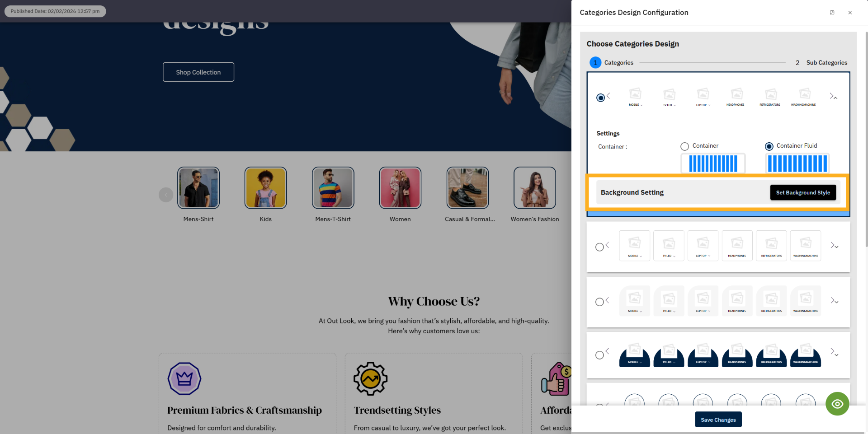868x434 pixels.
Task: Choose the second bordered-box categories design
Action: (599, 247)
